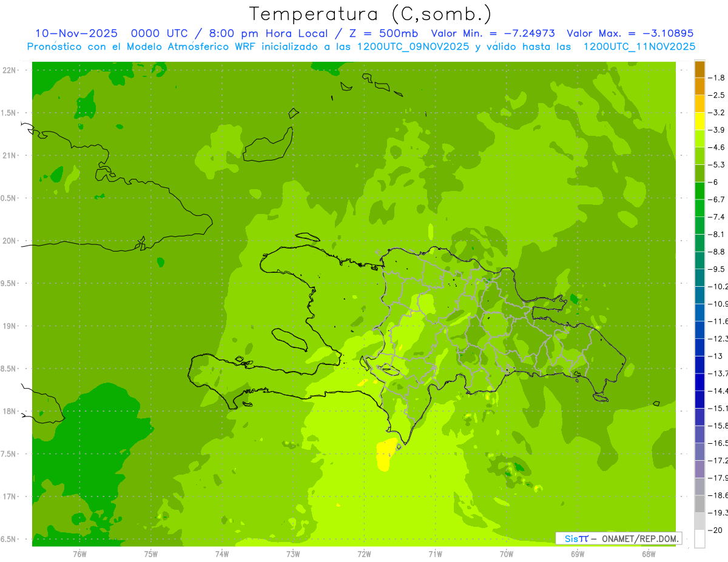Click the '-1.8' legend value
Screen dimensions: 728x562
pyautogui.click(x=717, y=78)
